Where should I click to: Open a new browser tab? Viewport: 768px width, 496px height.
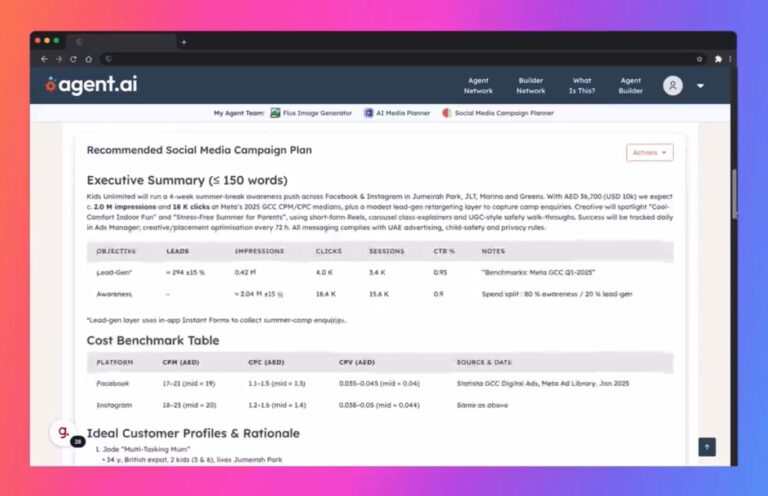[184, 42]
